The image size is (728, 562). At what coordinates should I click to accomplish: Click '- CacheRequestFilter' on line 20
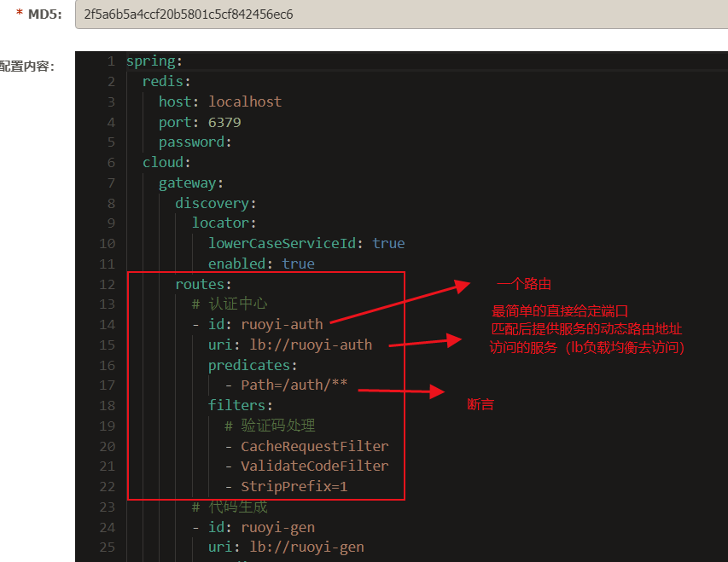pyautogui.click(x=307, y=446)
